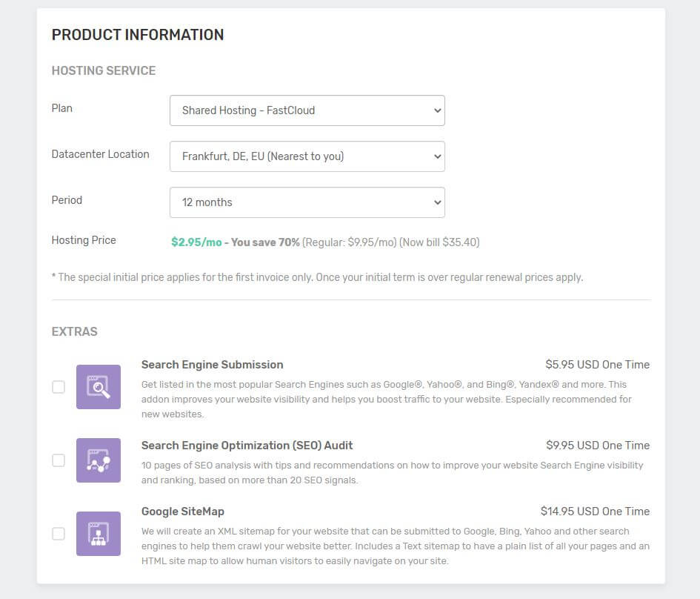The height and width of the screenshot is (599, 700).
Task: Click the EXTRAS section heading
Action: point(74,331)
